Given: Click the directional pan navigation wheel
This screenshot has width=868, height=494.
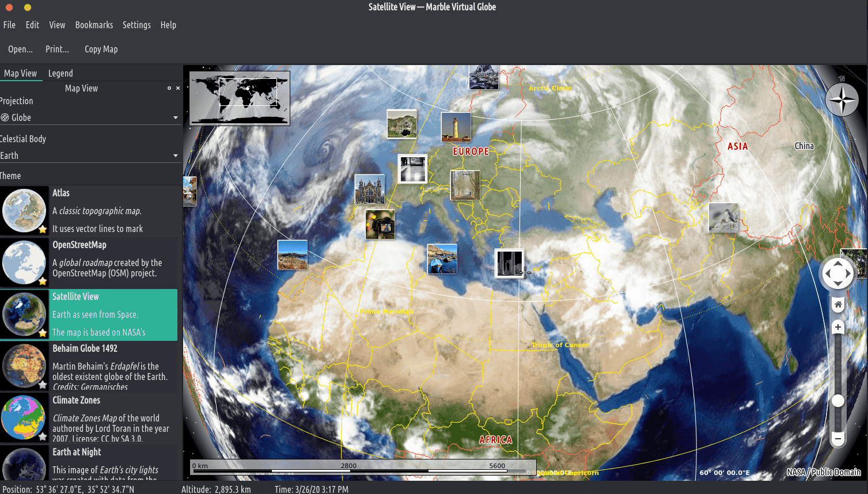Looking at the screenshot, I should [x=837, y=273].
